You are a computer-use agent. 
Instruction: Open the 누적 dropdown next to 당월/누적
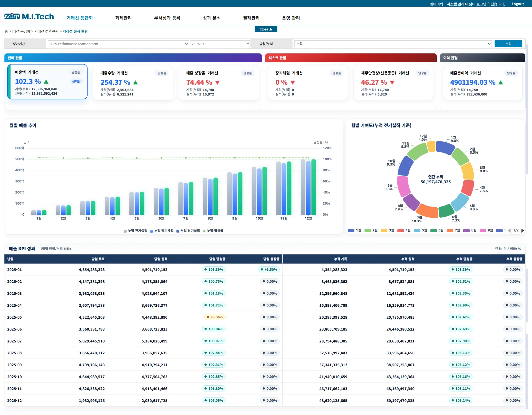pos(393,44)
